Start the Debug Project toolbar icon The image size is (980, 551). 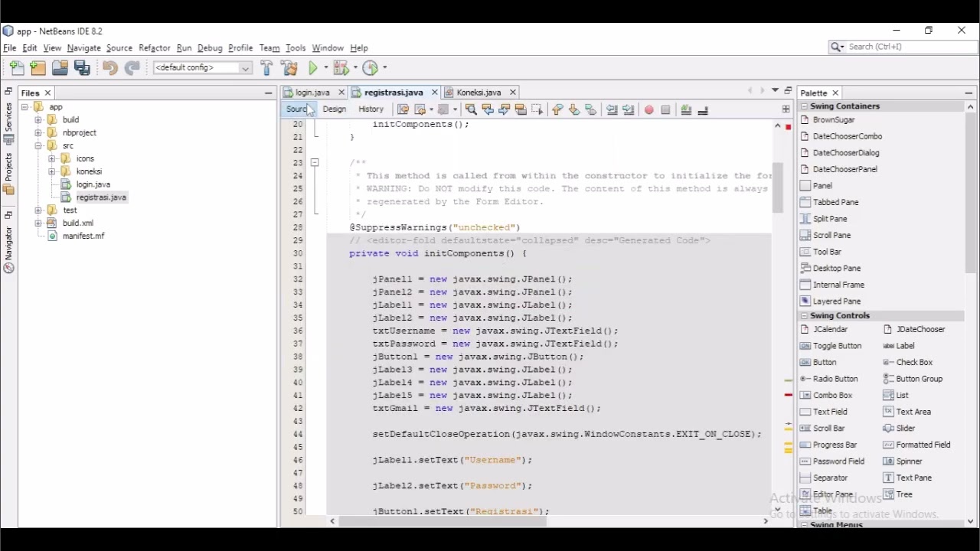pyautogui.click(x=341, y=68)
